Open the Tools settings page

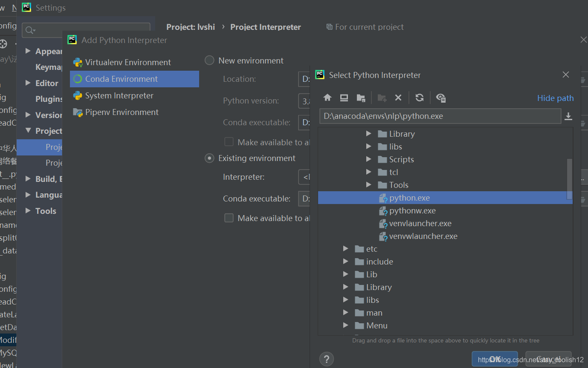point(46,211)
